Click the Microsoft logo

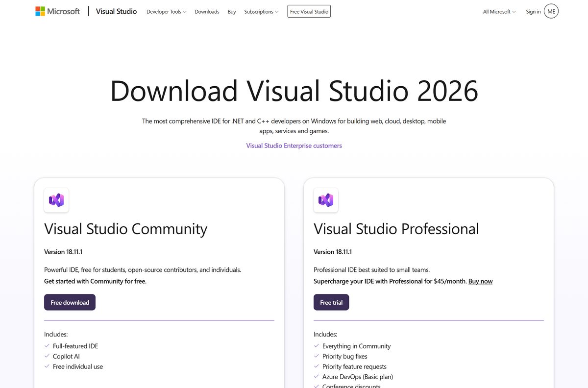coord(57,11)
